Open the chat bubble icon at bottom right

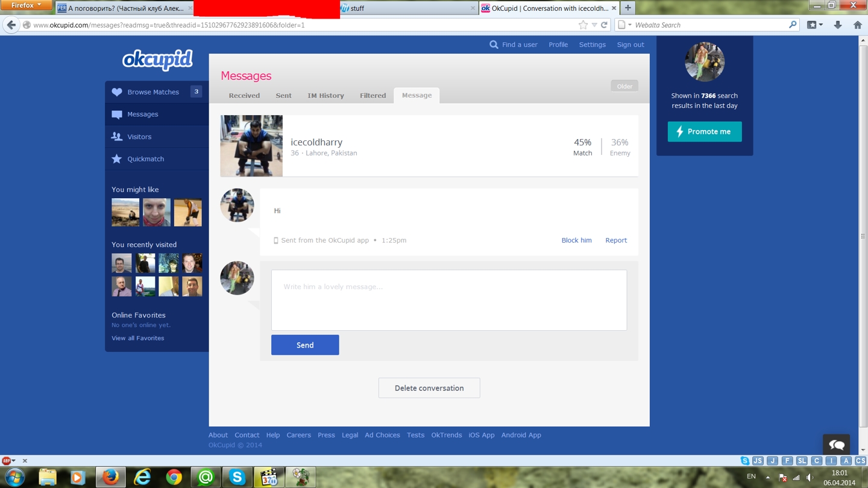click(837, 445)
